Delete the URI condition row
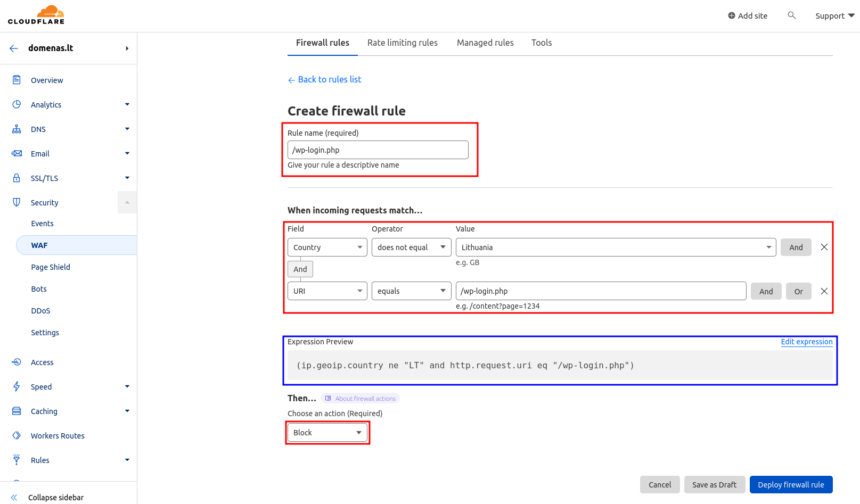The height and width of the screenshot is (504, 860). coord(824,291)
